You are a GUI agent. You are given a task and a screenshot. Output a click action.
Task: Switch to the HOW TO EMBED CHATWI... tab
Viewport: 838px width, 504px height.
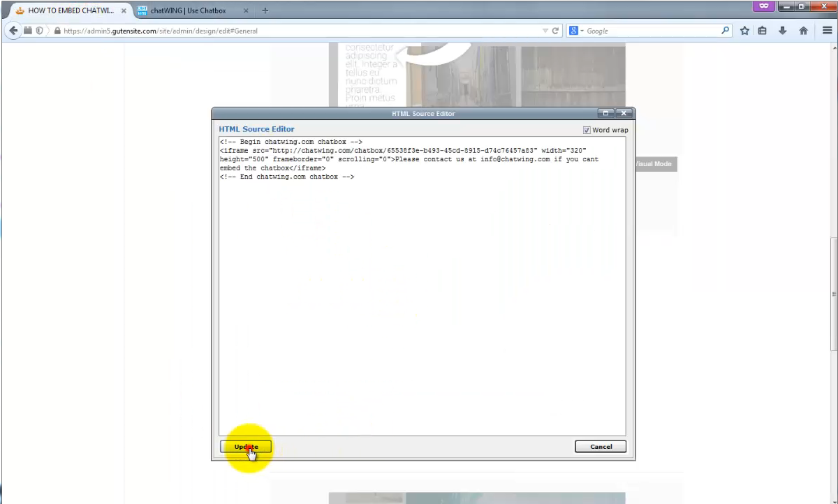click(x=71, y=11)
